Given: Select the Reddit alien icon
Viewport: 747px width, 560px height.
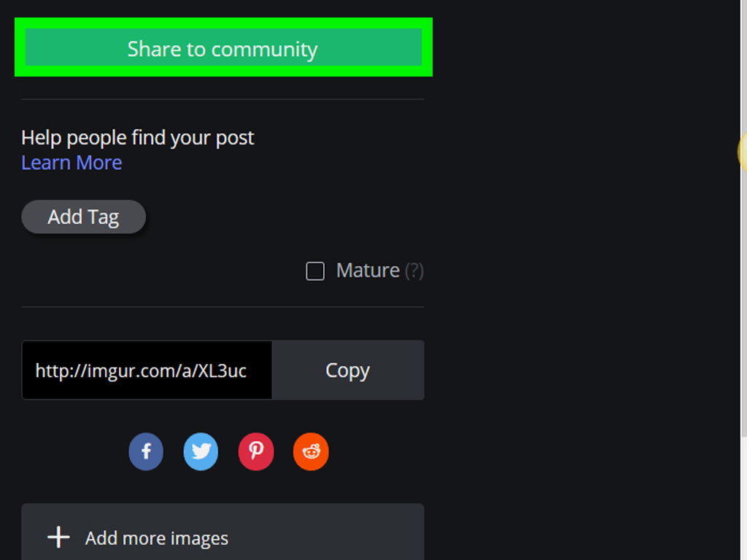Looking at the screenshot, I should point(311,451).
